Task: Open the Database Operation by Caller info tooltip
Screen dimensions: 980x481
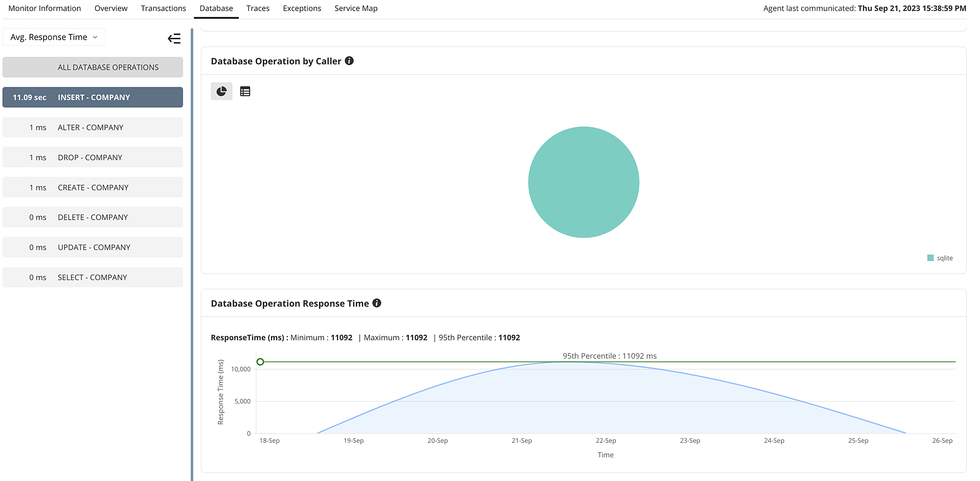Action: [x=349, y=61]
